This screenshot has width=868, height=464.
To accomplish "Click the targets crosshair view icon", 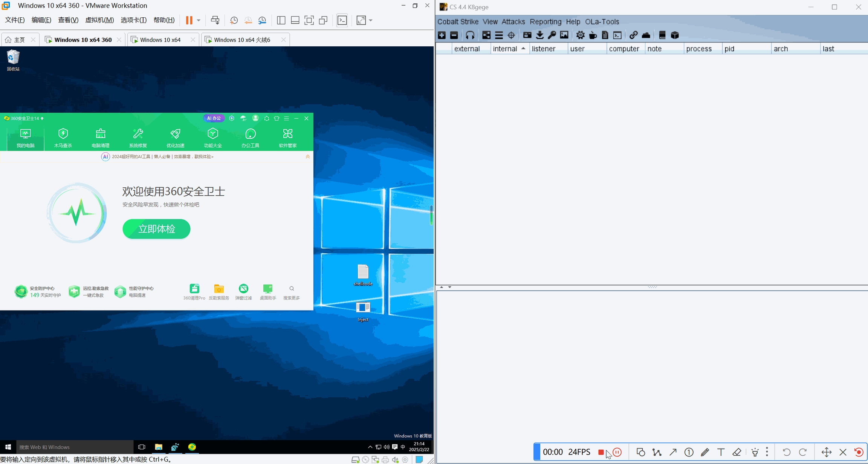I will [x=511, y=35].
